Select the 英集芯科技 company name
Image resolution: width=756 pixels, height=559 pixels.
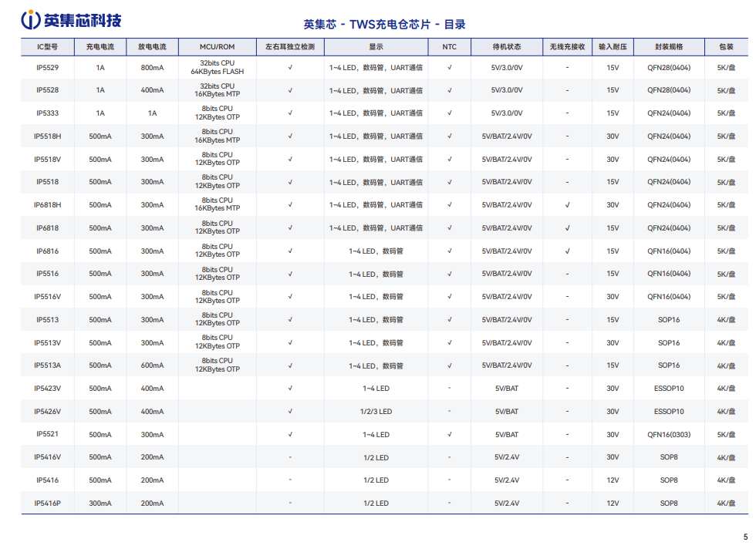pyautogui.click(x=83, y=21)
